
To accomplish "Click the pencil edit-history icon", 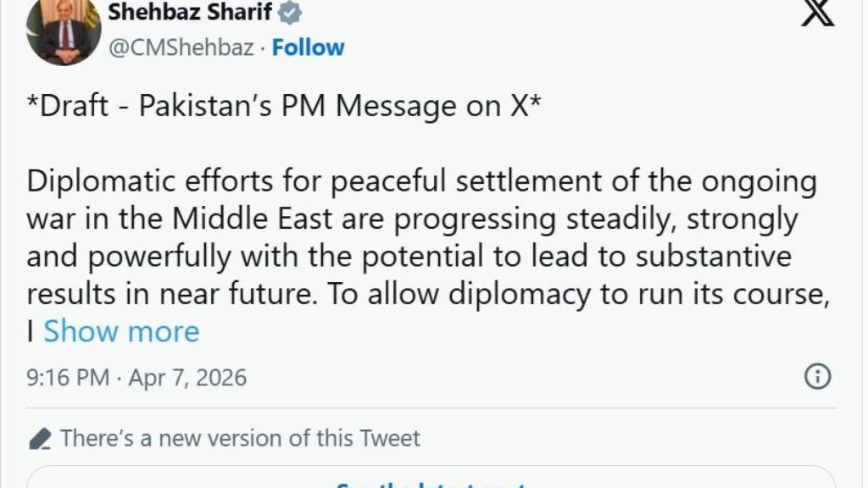I will coord(39,439).
